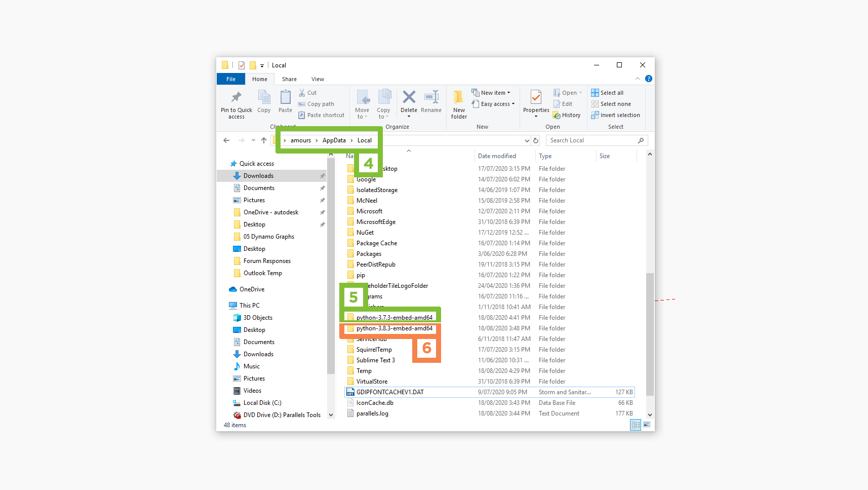Click inside the Search Local field

pyautogui.click(x=591, y=140)
